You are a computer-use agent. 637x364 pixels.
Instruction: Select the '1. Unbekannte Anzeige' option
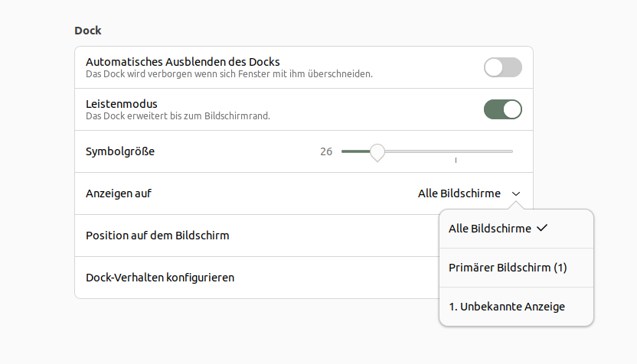click(x=507, y=307)
